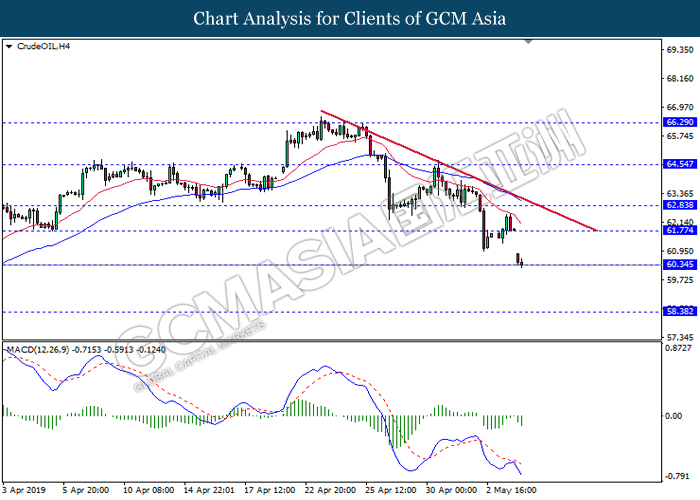Click the 14 Apr 22:01 time label
This screenshot has width=700, height=500.
click(x=209, y=490)
